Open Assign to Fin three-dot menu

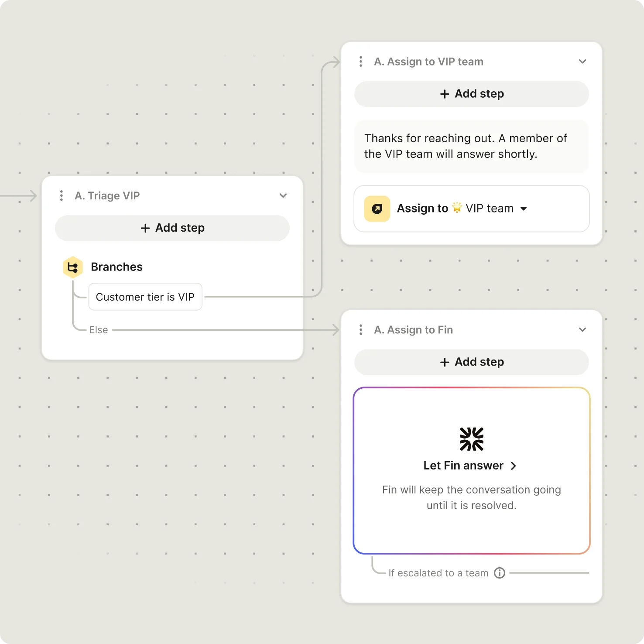coord(361,330)
